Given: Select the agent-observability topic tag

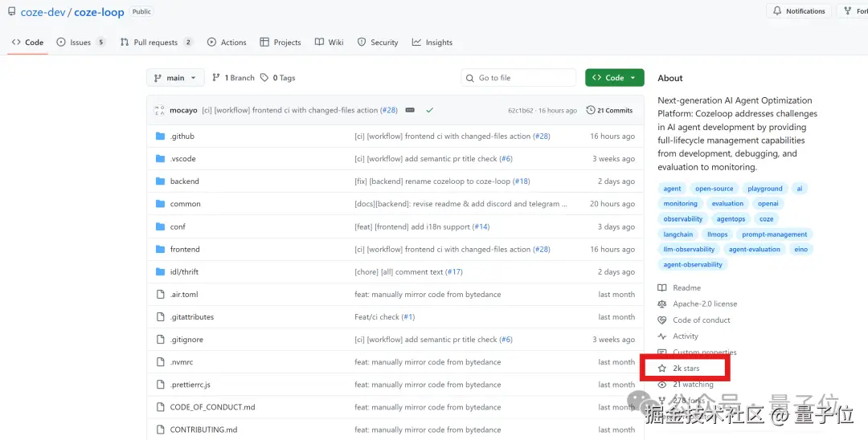Looking at the screenshot, I should [x=693, y=264].
